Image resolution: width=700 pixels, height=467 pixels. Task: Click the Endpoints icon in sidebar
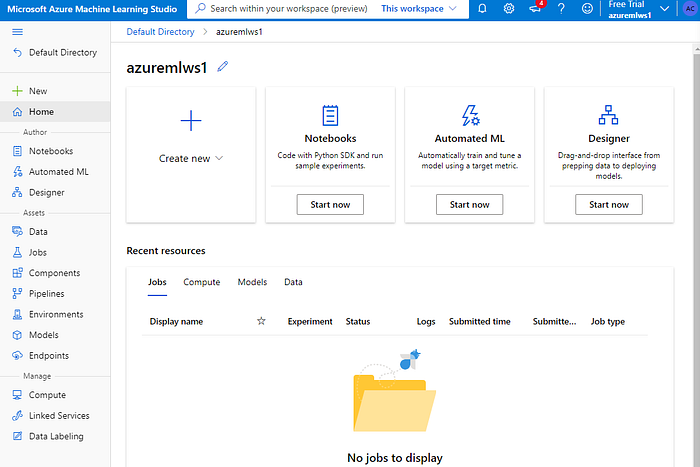point(17,355)
